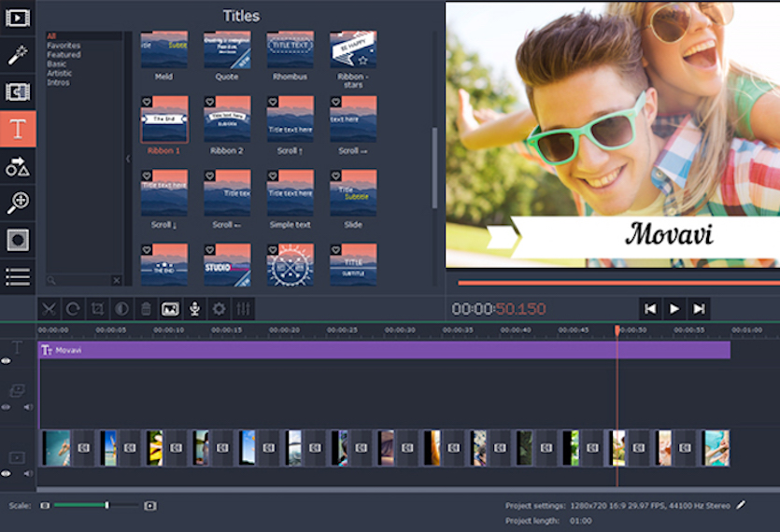780x532 pixels.
Task: Favorite the Slide title heart
Action: point(335,175)
